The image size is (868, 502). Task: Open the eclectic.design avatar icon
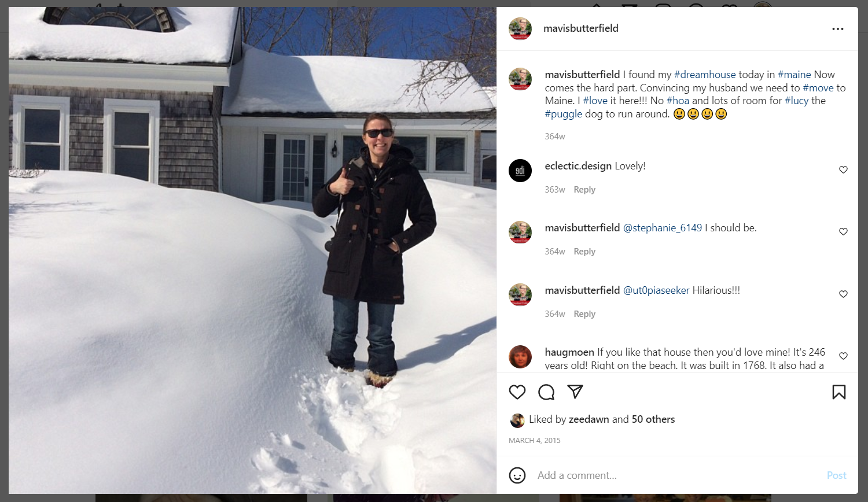click(x=520, y=171)
